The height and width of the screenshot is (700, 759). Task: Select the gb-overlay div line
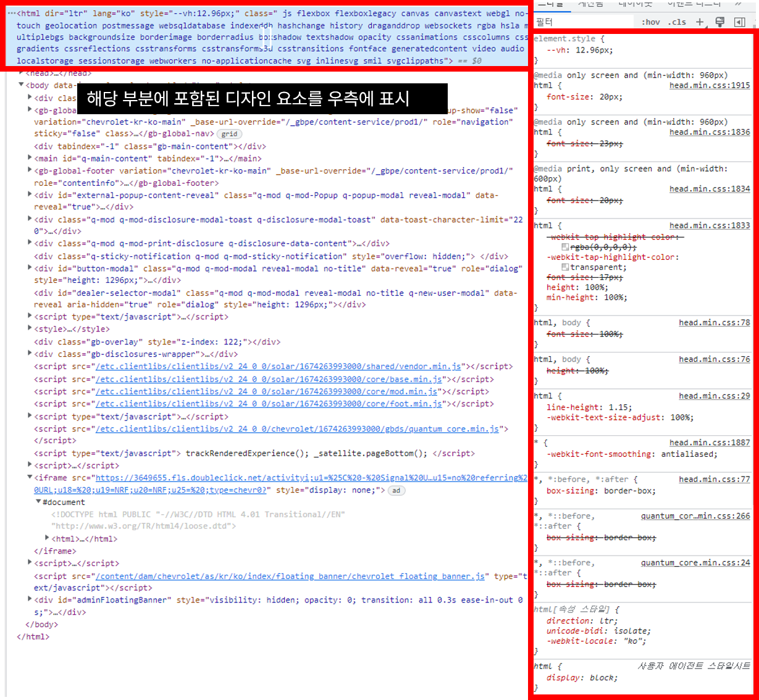157,342
